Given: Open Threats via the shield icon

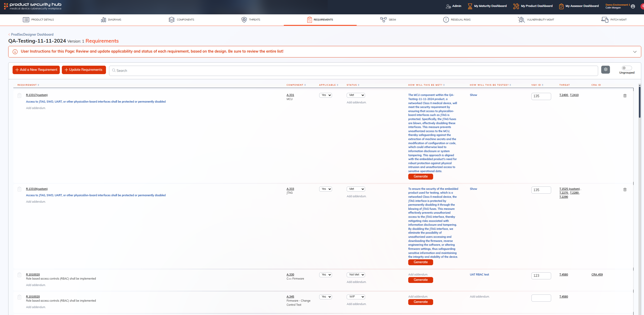Looking at the screenshot, I should point(244,19).
